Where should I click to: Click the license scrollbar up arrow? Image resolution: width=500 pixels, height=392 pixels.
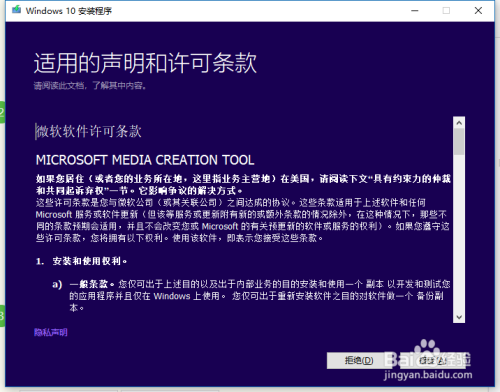459,123
